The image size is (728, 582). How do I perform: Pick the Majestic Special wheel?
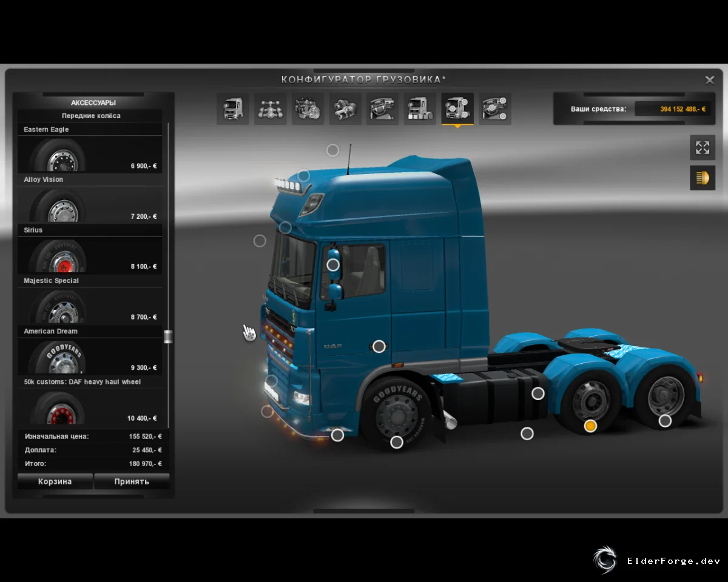click(x=90, y=300)
